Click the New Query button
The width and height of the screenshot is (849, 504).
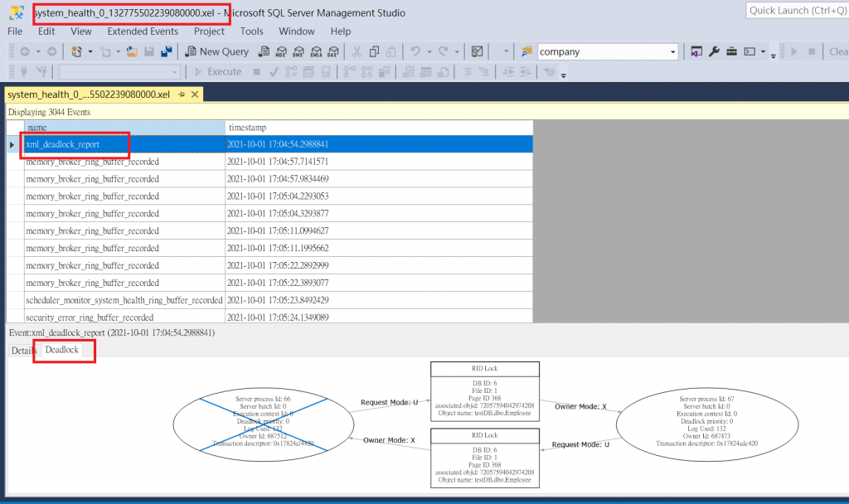click(216, 51)
